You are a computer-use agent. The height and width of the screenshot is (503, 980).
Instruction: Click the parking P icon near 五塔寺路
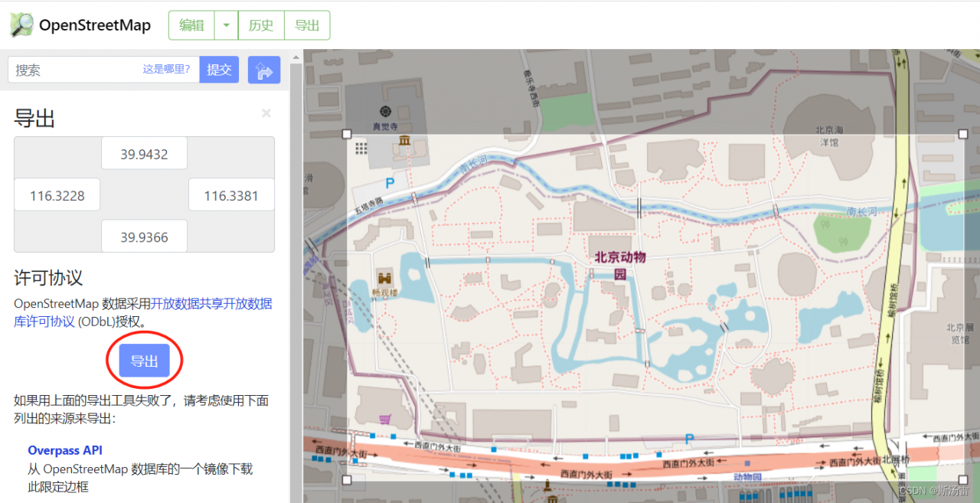tap(390, 183)
